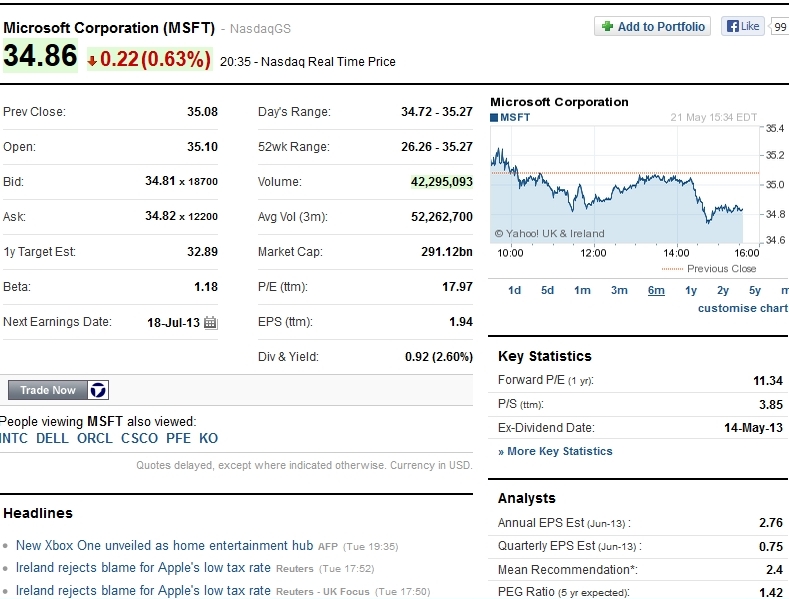
Task: Click the Mean Recommendation value 2.4
Action: [x=774, y=570]
